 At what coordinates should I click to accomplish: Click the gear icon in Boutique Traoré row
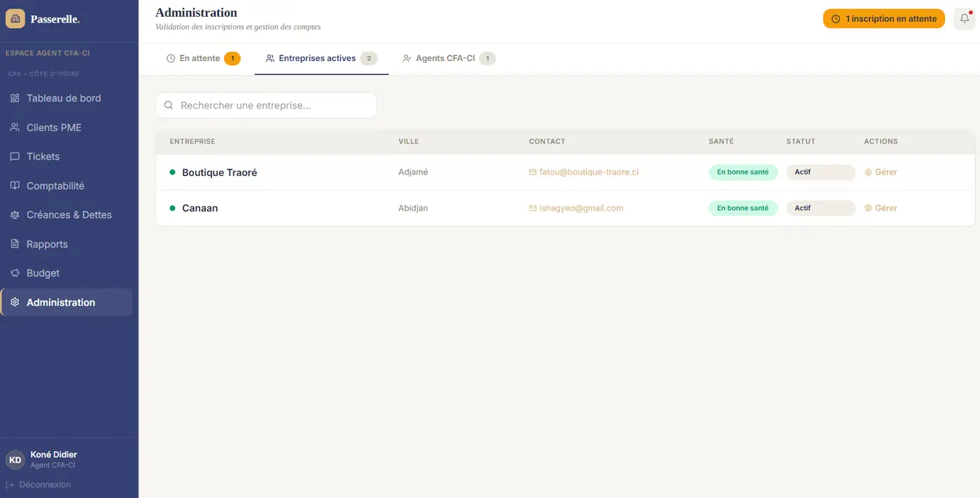[868, 172]
